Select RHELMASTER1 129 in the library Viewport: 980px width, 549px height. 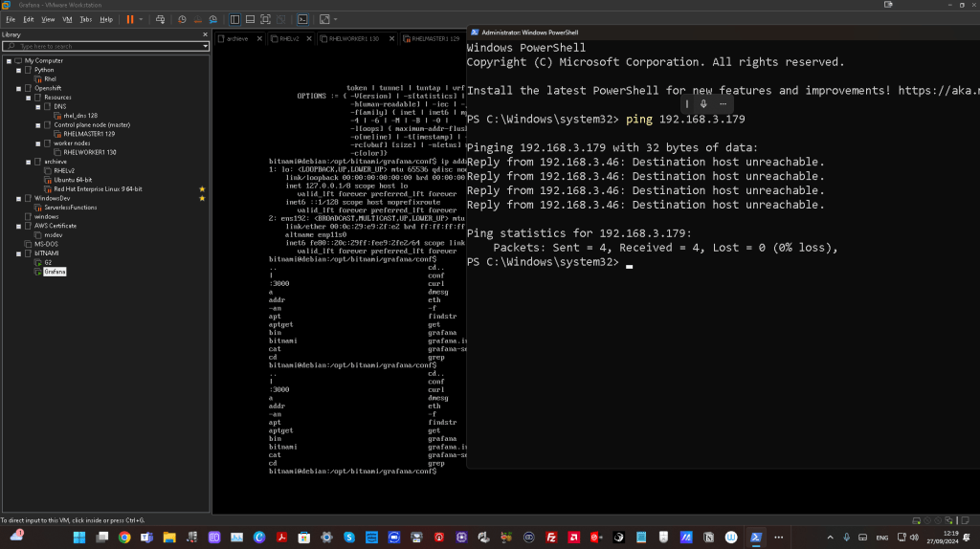pyautogui.click(x=89, y=134)
